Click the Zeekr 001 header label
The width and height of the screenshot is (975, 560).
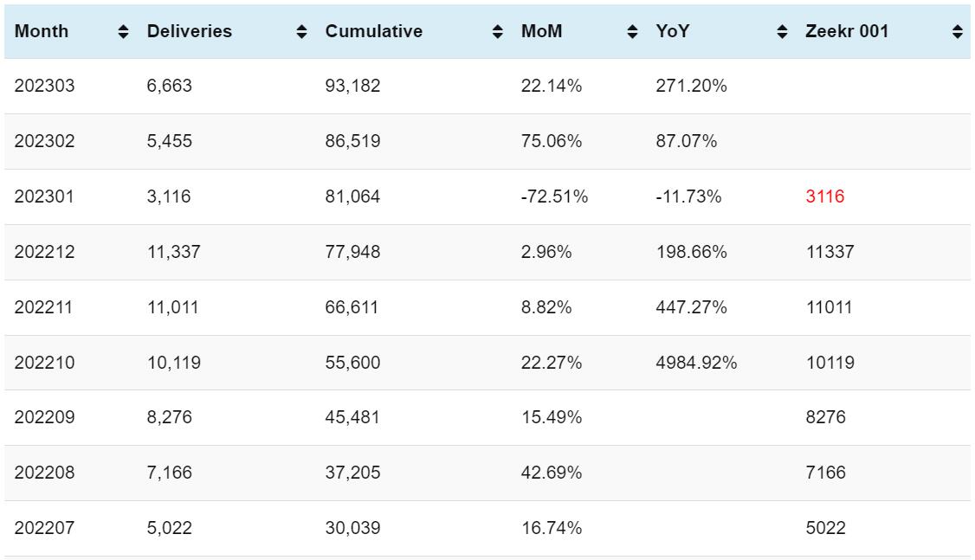847,32
